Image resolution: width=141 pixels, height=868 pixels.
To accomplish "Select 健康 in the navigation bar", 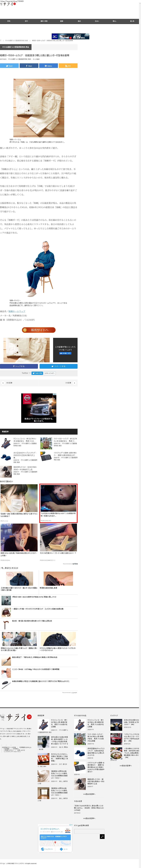I will 62,21.
